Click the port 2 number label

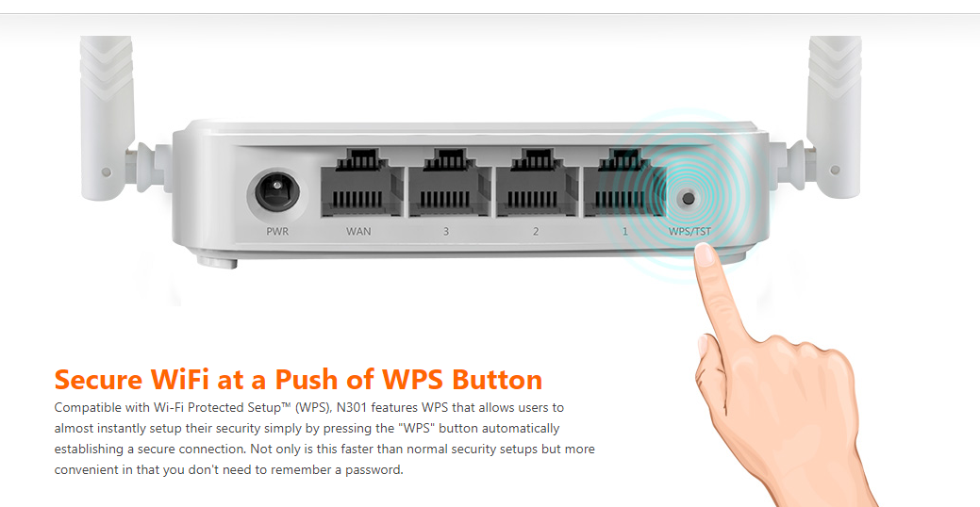point(536,231)
